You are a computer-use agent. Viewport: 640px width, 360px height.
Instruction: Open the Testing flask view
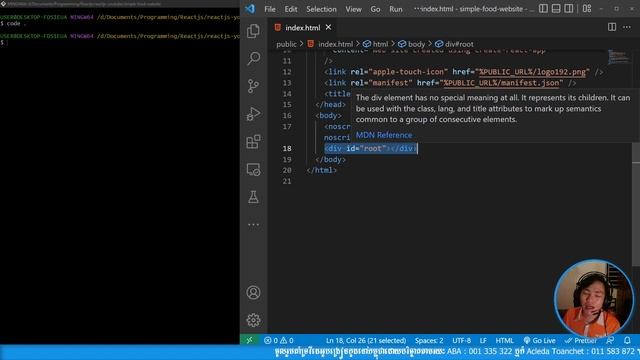coord(253,197)
